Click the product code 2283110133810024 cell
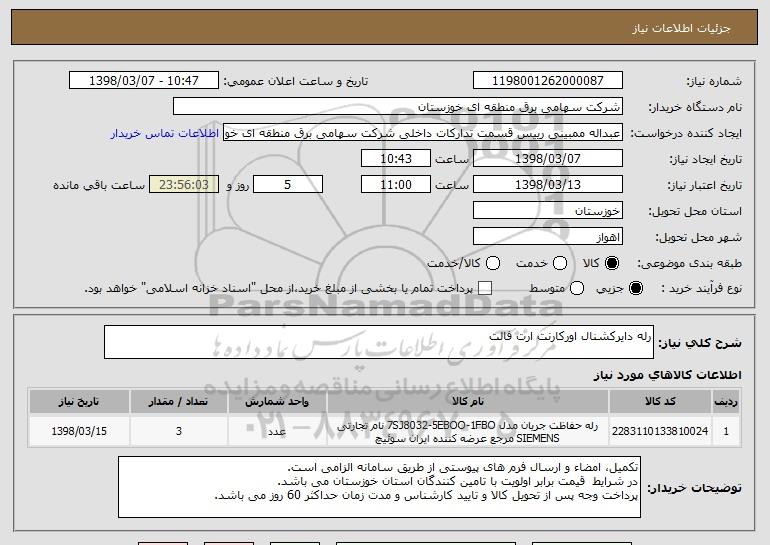The width and height of the screenshot is (770, 545). click(x=660, y=432)
